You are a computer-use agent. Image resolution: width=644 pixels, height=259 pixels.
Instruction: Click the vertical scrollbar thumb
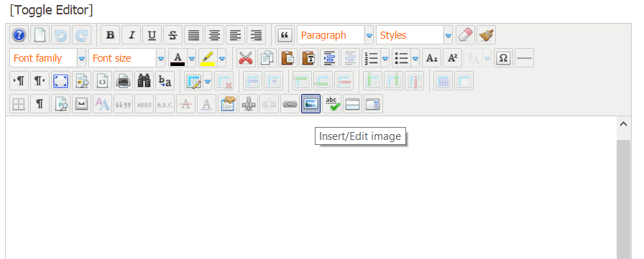click(x=623, y=199)
